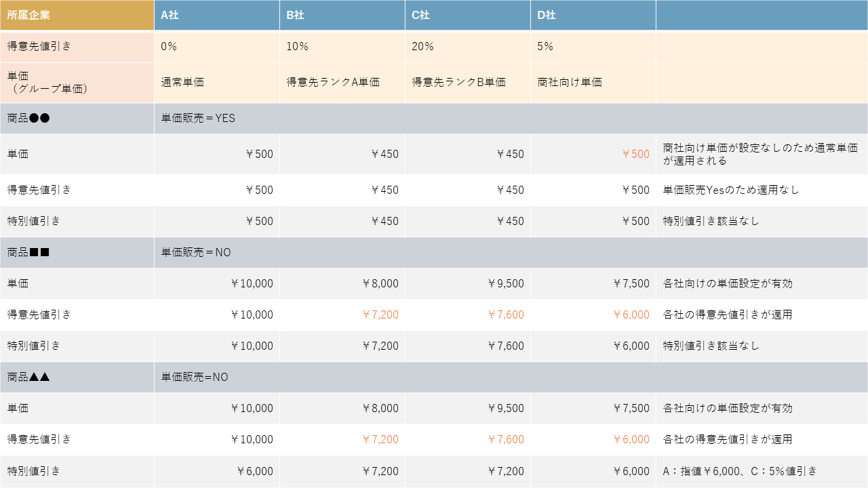Click C社 ¥450 in 商品●● 特別値引き row
The image size is (868, 488).
(510, 221)
